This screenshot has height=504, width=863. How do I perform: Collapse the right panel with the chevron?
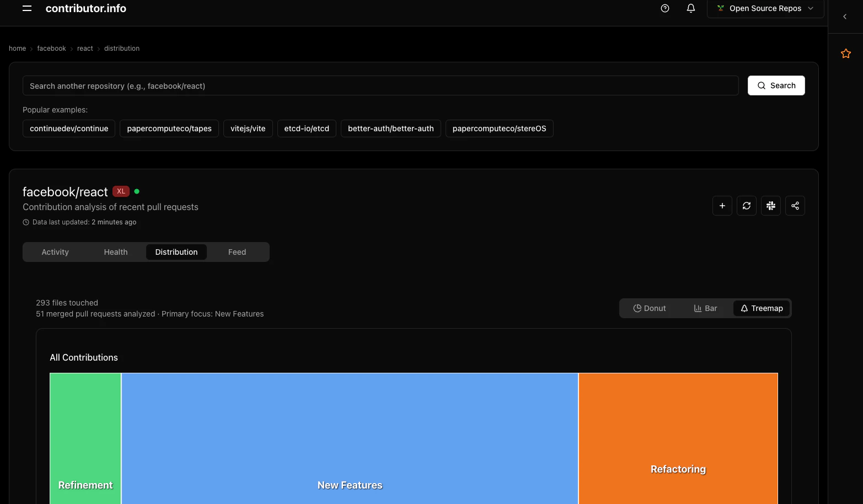pyautogui.click(x=844, y=16)
